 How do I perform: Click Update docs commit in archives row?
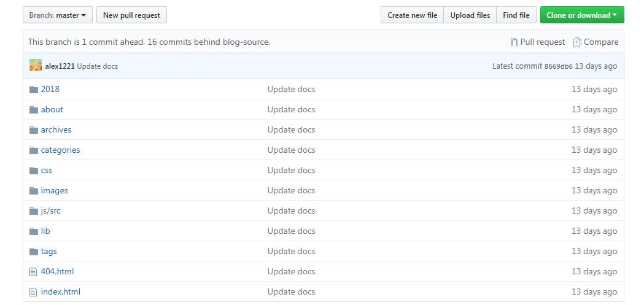coord(291,129)
